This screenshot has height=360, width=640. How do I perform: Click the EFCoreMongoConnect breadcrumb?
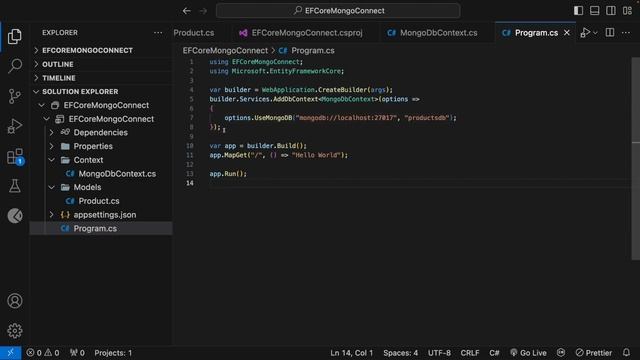coord(225,51)
